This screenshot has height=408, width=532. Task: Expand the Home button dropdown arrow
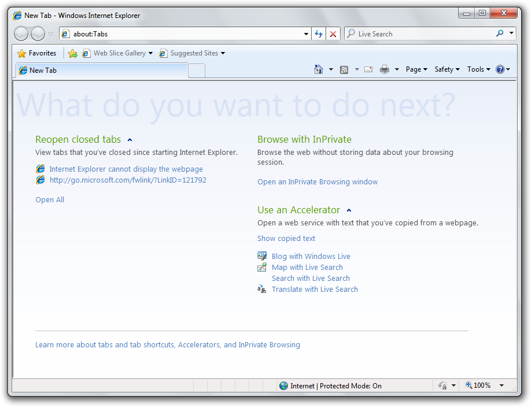point(331,69)
